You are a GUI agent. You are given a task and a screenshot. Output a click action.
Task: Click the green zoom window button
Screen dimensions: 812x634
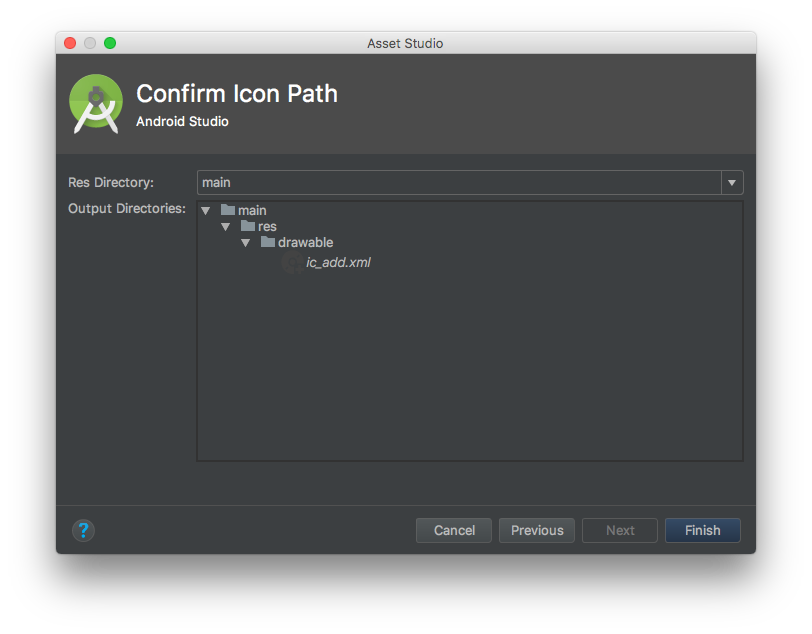coord(110,43)
